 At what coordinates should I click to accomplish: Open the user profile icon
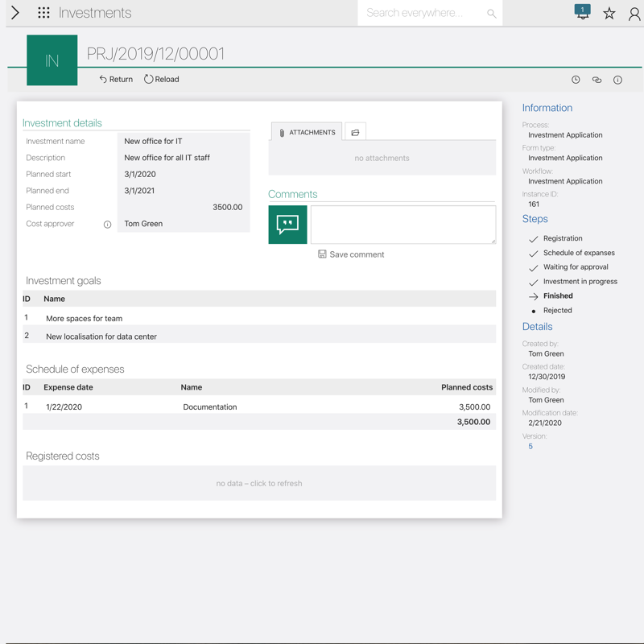tap(634, 14)
